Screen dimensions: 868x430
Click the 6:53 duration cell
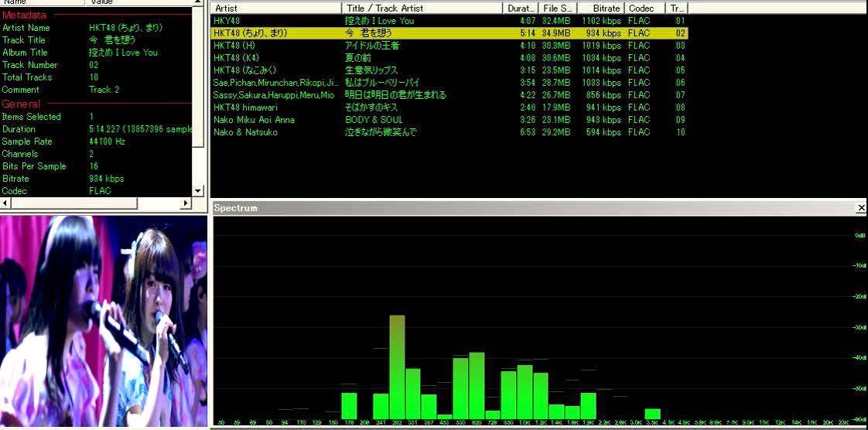[x=528, y=132]
